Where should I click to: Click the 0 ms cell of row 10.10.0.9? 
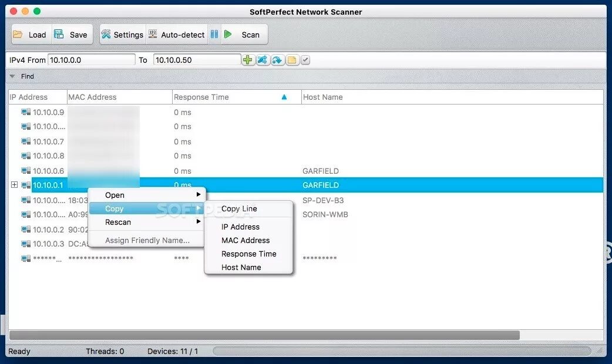[x=182, y=112]
